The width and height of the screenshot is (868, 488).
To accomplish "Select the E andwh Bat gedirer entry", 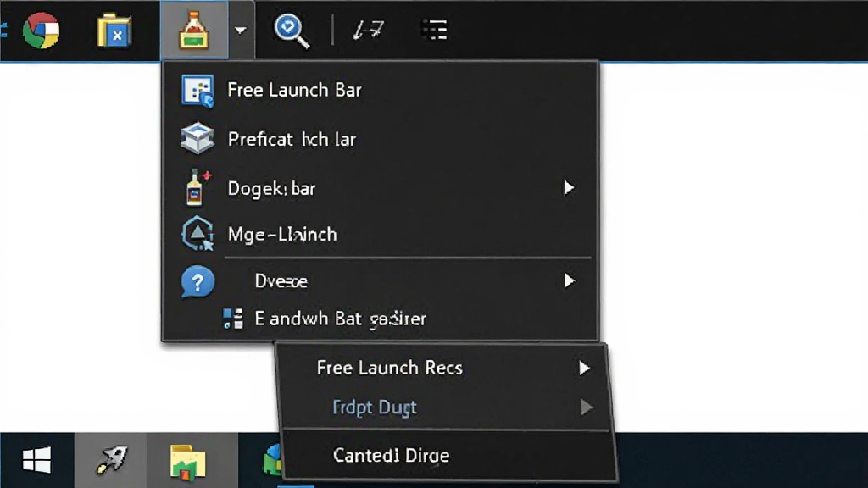I will (381, 319).
